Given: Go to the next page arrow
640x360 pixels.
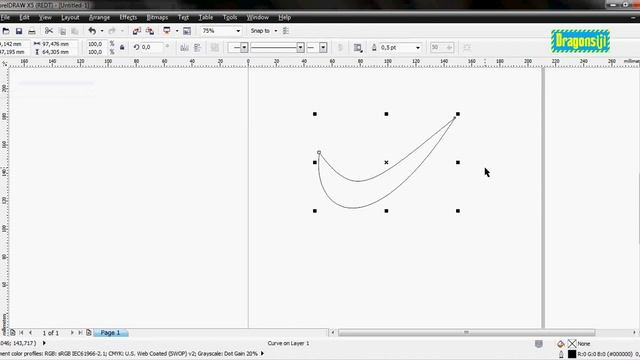Looking at the screenshot, I should (72, 333).
